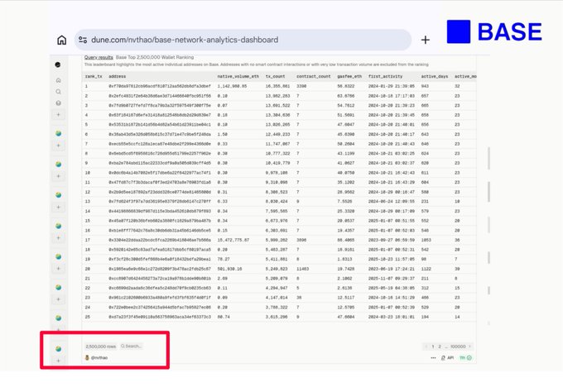Screen dimensions: 563x392
Task: Sort by first_activity column header
Action: pos(385,76)
